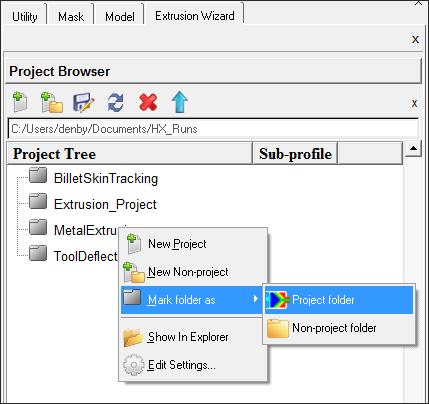Click the New Project toolbar icon
The height and width of the screenshot is (404, 429).
tap(20, 102)
